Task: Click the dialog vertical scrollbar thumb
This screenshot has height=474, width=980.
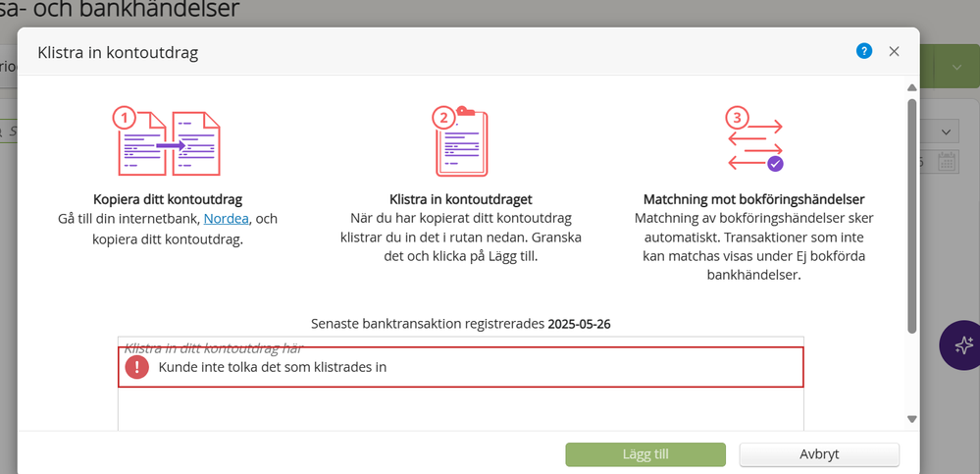Action: click(x=912, y=216)
